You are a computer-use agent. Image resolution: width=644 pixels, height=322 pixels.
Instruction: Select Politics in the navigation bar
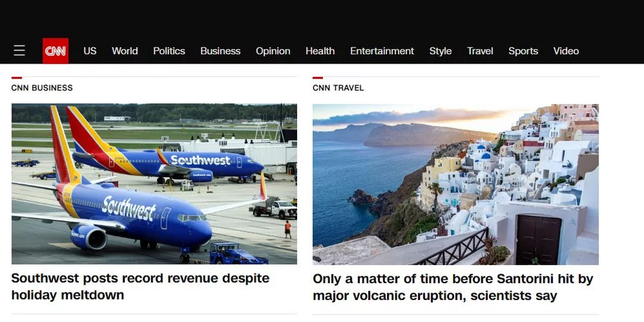(169, 51)
